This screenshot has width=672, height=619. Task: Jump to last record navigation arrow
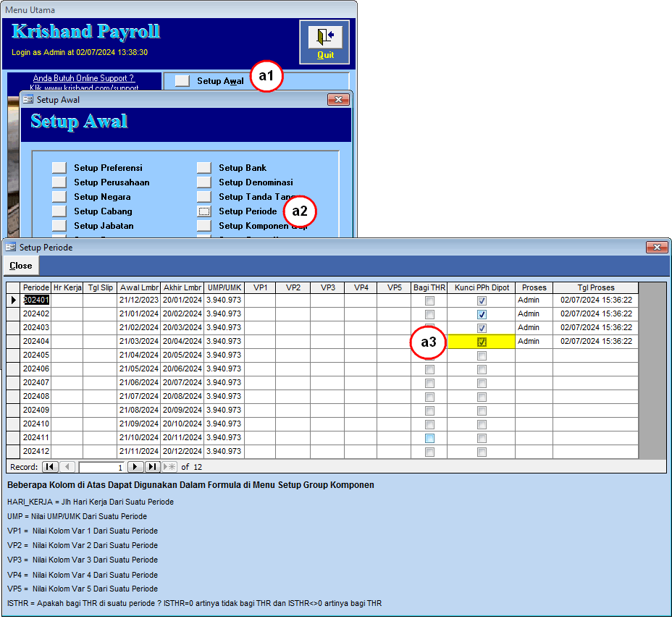click(x=153, y=467)
